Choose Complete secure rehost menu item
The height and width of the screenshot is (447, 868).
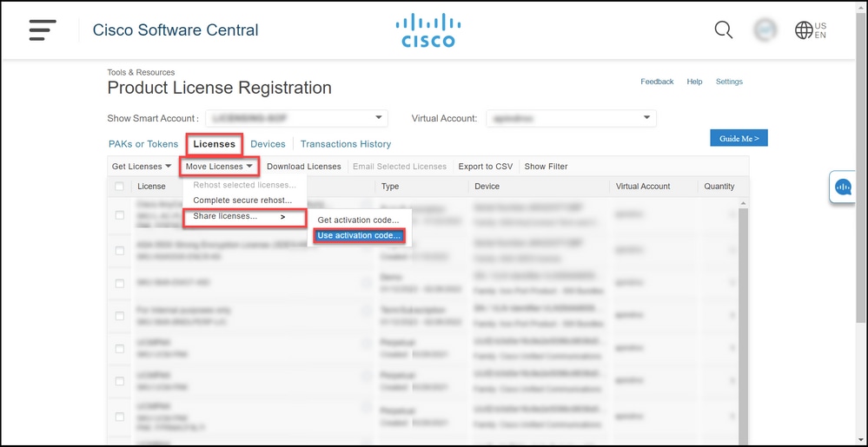(242, 200)
